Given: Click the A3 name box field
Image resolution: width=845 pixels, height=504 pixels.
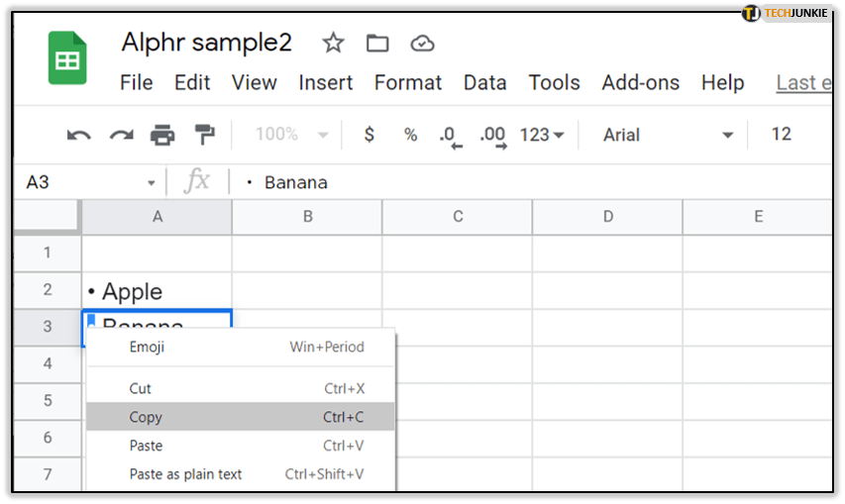Looking at the screenshot, I should (83, 182).
